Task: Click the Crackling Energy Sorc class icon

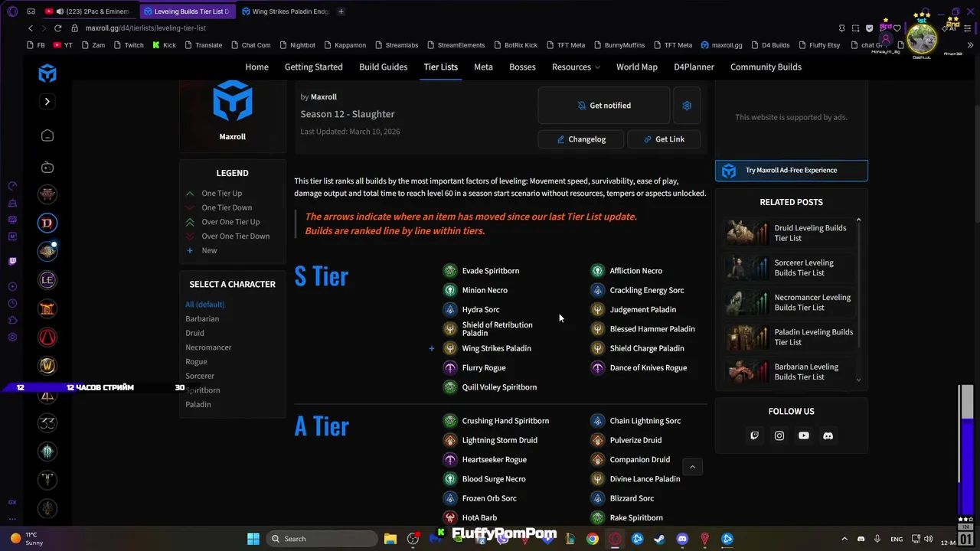Action: click(x=597, y=290)
